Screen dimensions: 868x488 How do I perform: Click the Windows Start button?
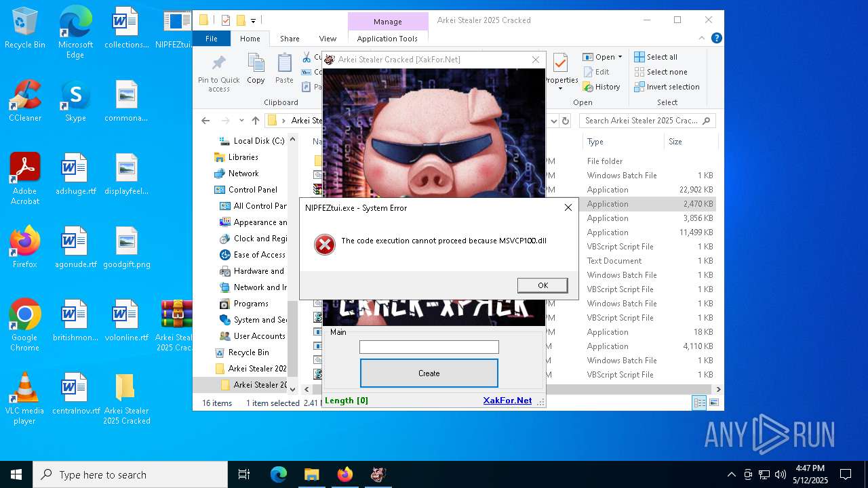16,474
